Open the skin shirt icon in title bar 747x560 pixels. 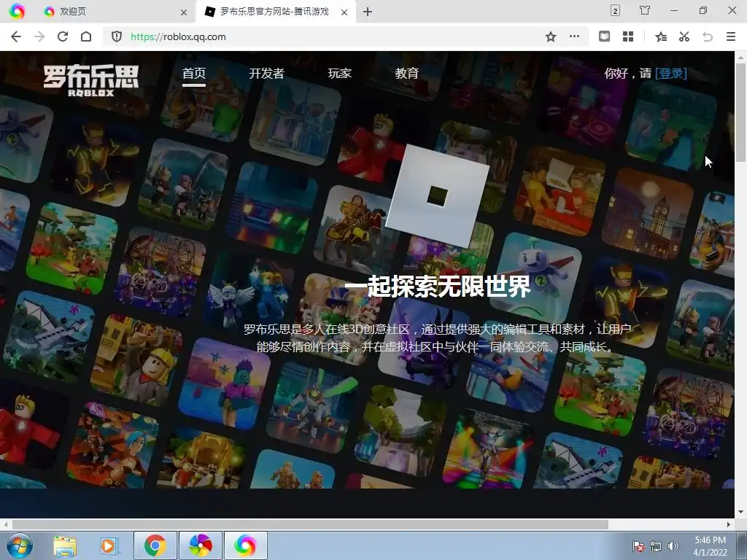pyautogui.click(x=645, y=10)
